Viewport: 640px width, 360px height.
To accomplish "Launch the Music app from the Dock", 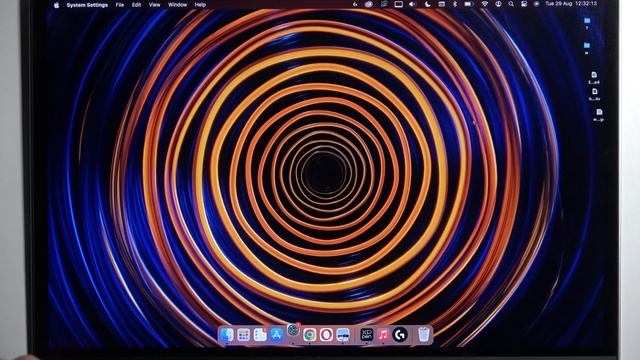I will coord(383,335).
